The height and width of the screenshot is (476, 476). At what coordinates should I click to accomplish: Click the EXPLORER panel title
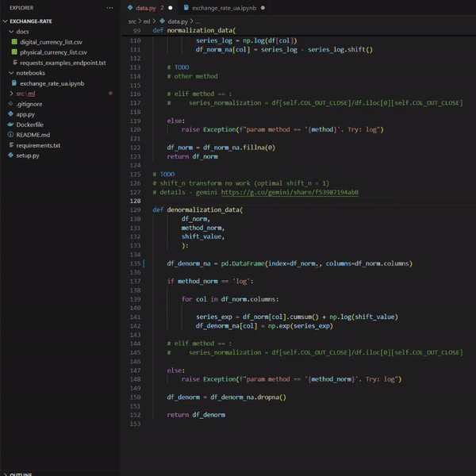click(x=21, y=8)
